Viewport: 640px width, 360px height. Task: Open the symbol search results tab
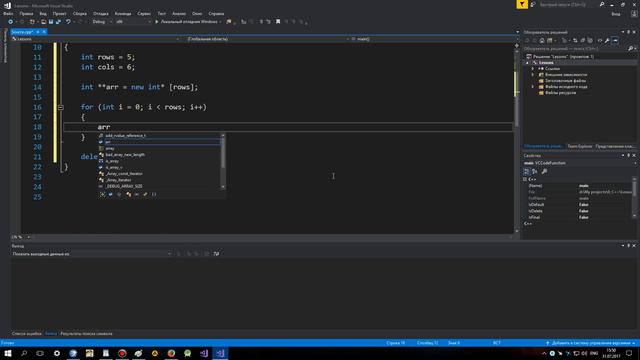[x=86, y=334]
